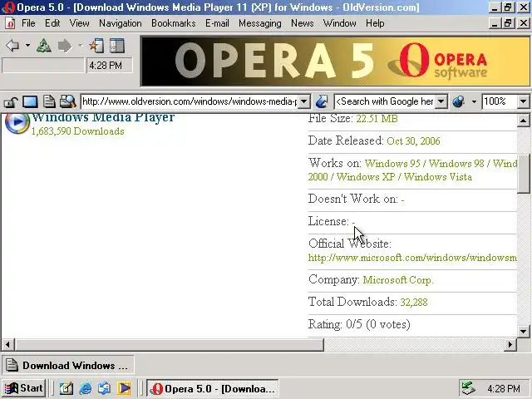Open the forward history dropdown arrow

pyautogui.click(x=81, y=46)
